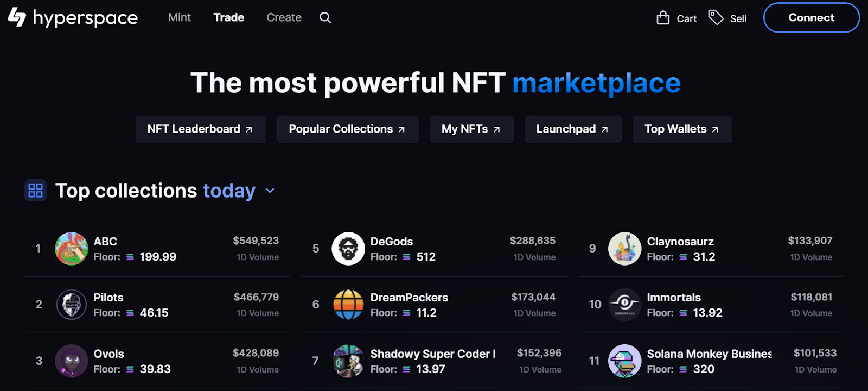Viewport: 868px width, 391px height.
Task: Click the floor price 512
Action: click(426, 257)
